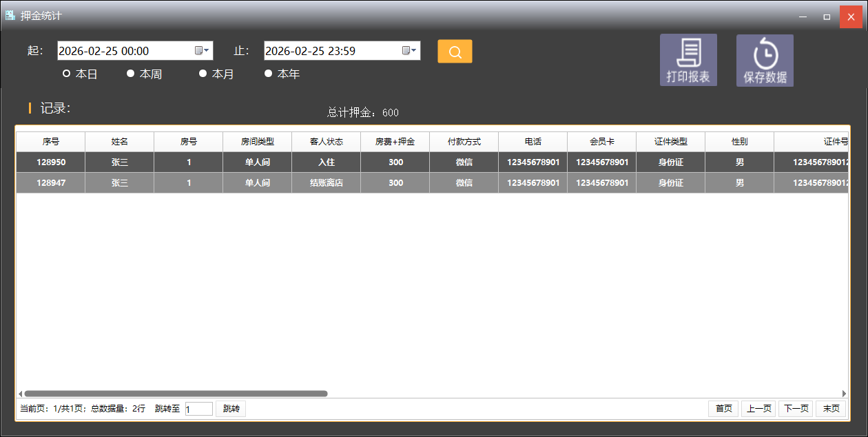Select the 本周 radio button
Screen dimensions: 868x437
pyautogui.click(x=130, y=74)
